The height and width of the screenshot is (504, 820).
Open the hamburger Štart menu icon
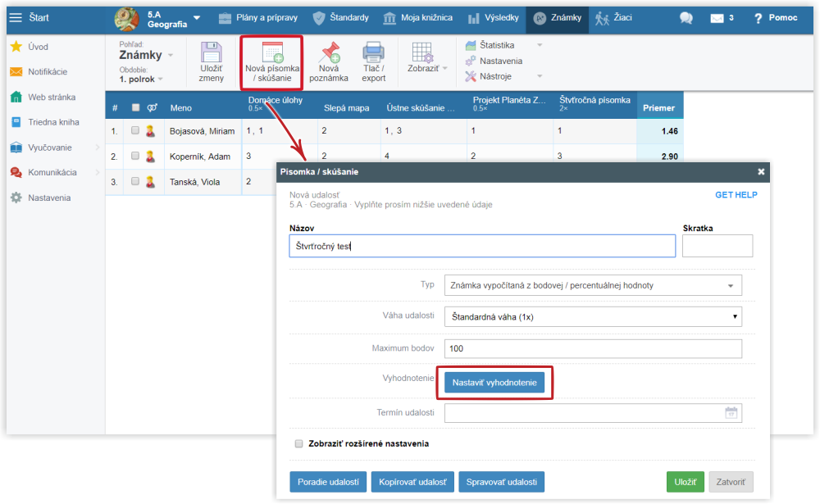16,17
